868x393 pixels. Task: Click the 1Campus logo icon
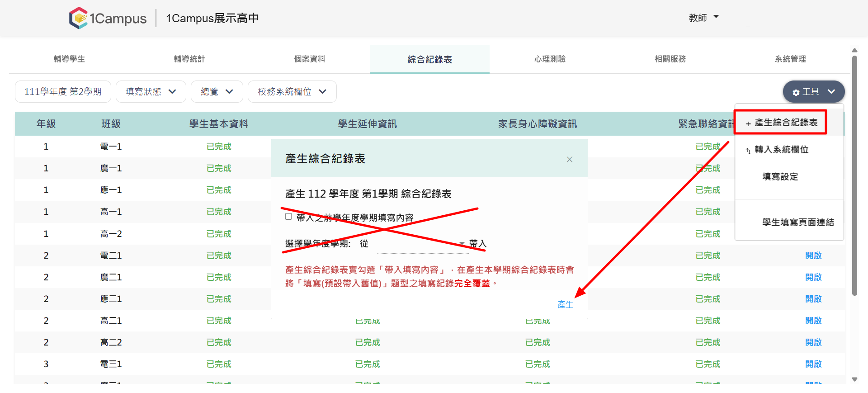point(79,18)
